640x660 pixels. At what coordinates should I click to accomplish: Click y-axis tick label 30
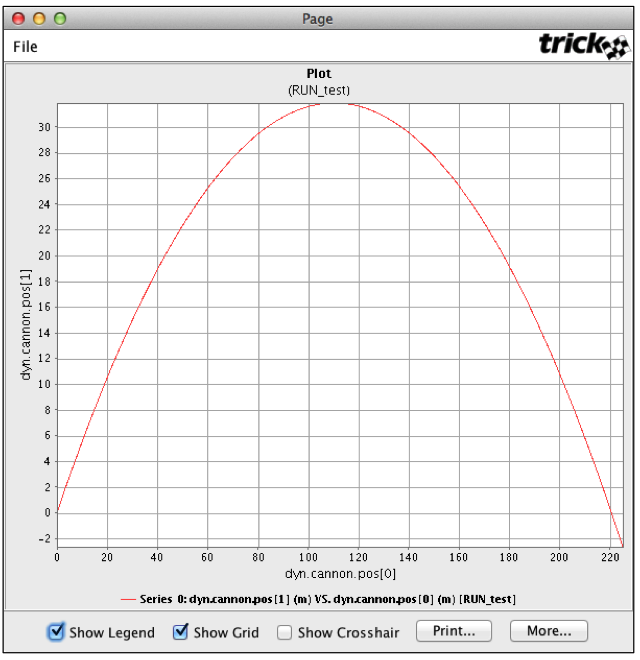point(45,127)
